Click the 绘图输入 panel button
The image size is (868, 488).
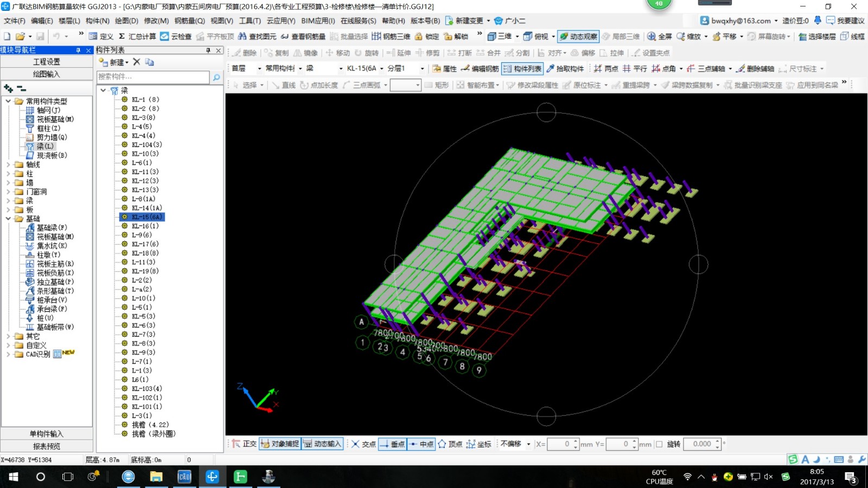point(47,74)
